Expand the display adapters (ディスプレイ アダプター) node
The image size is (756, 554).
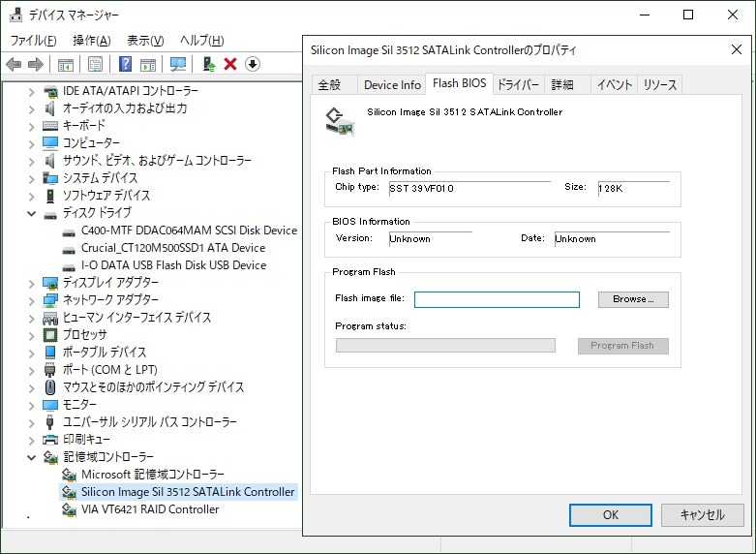[x=31, y=283]
